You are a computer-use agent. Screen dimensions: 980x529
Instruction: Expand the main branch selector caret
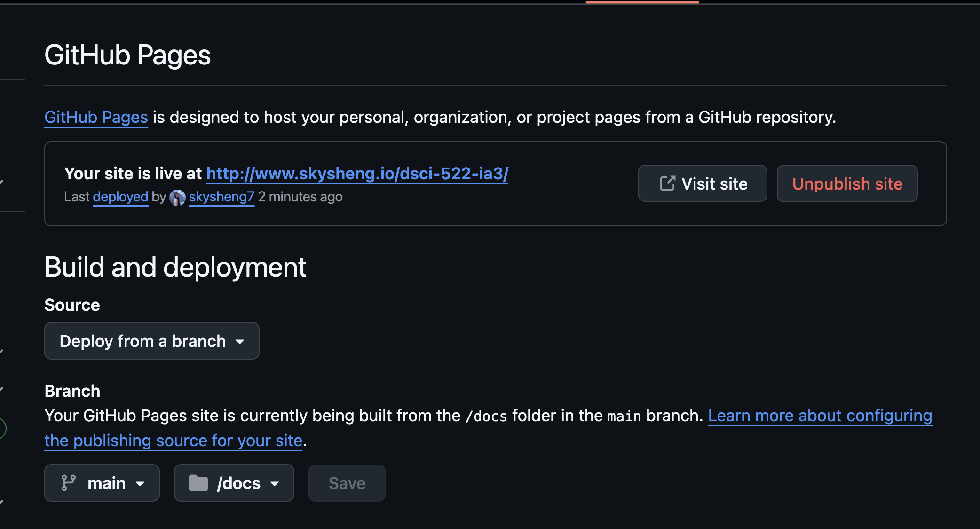[x=140, y=483]
